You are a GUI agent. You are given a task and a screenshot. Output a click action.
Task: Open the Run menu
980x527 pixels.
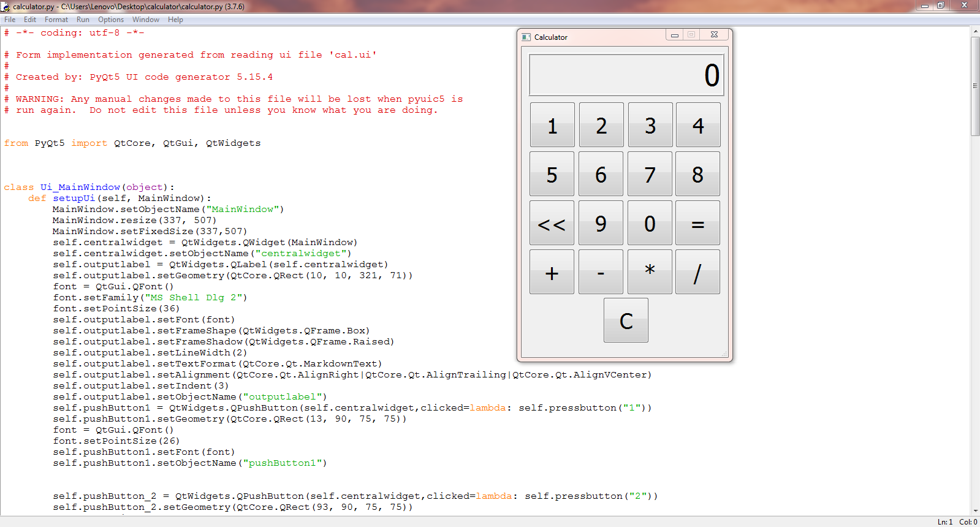click(x=83, y=20)
